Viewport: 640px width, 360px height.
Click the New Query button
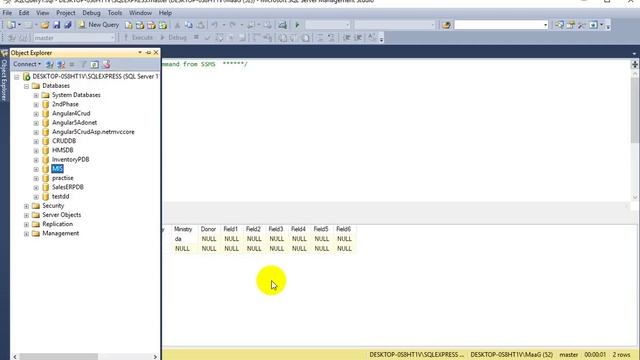click(x=98, y=25)
